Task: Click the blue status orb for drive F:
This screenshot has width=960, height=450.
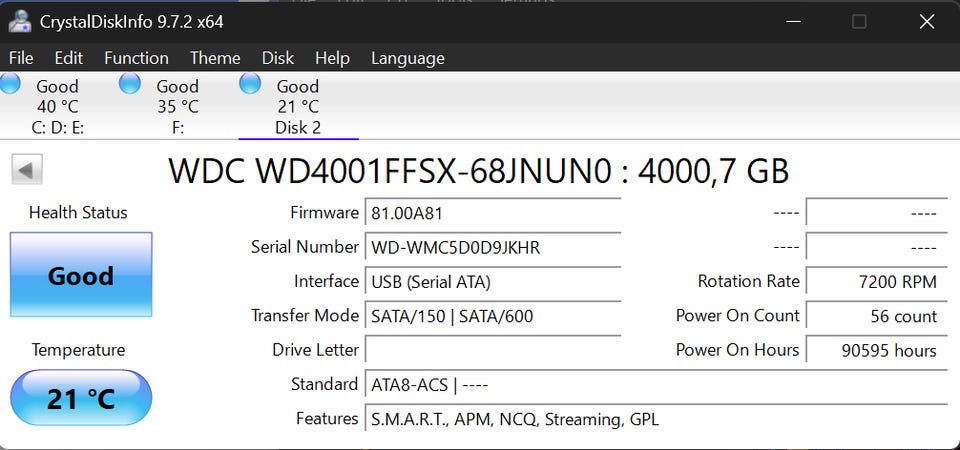Action: point(130,84)
